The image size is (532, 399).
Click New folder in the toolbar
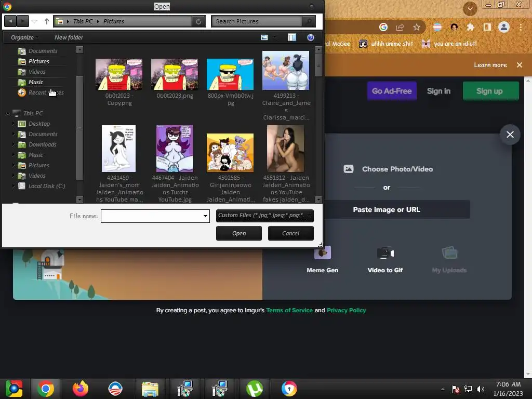[69, 37]
